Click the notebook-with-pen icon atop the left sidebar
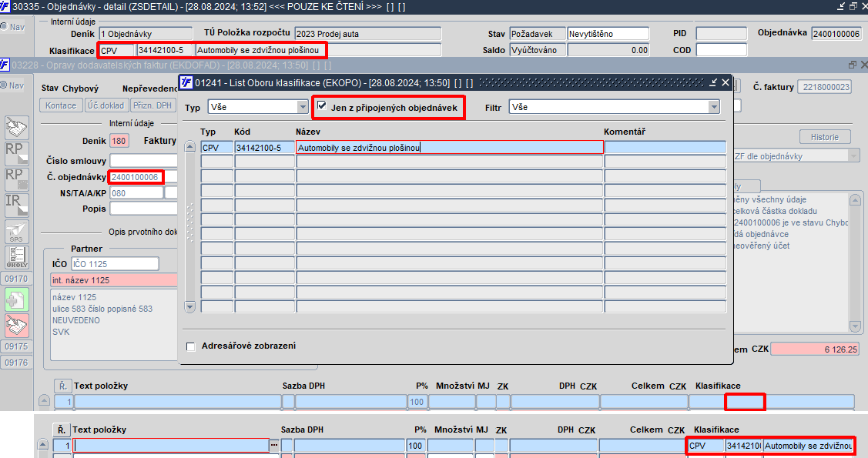Screen dimensions: 868x458 [x=17, y=128]
